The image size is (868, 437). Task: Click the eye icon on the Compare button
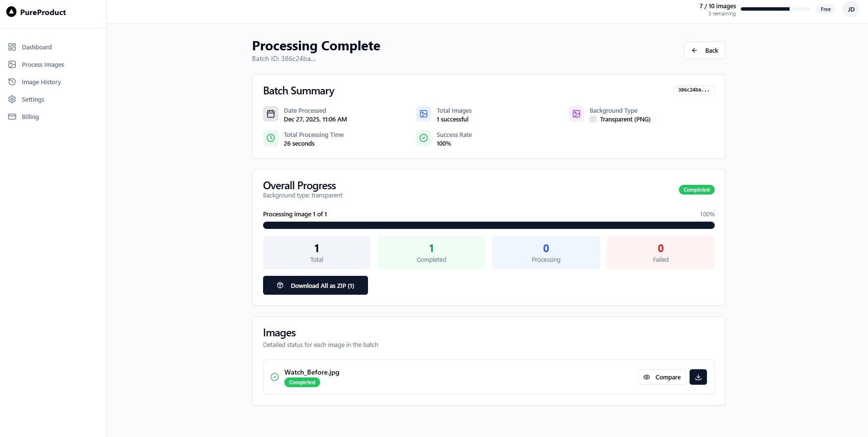647,377
